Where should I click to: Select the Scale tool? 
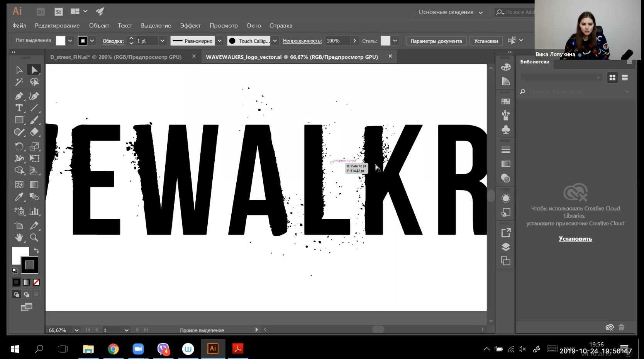coord(34,146)
